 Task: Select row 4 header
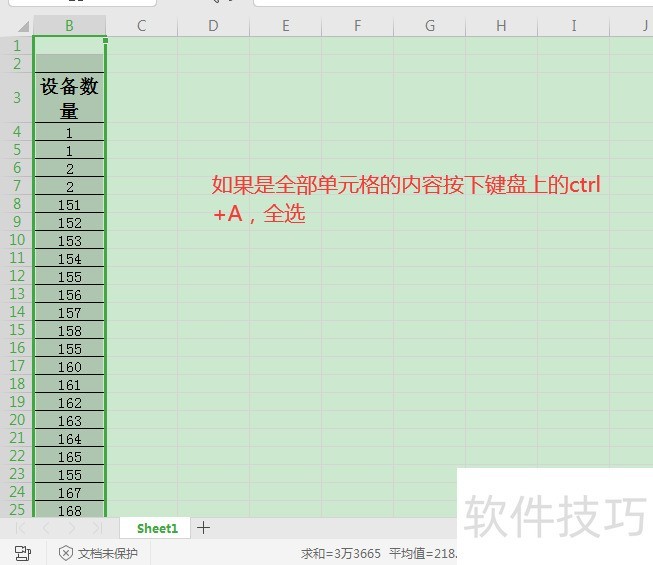tap(17, 132)
